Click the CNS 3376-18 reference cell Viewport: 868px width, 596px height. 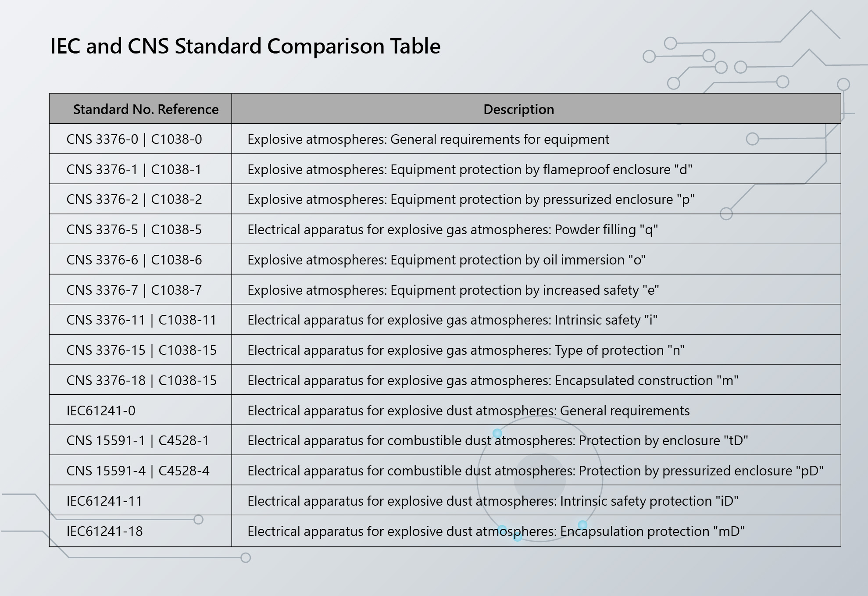pos(141,381)
